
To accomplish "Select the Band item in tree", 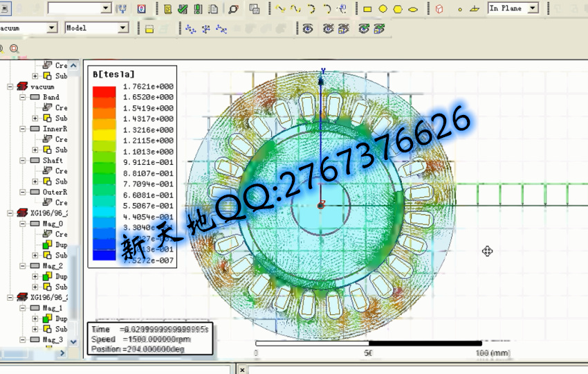I will point(50,97).
